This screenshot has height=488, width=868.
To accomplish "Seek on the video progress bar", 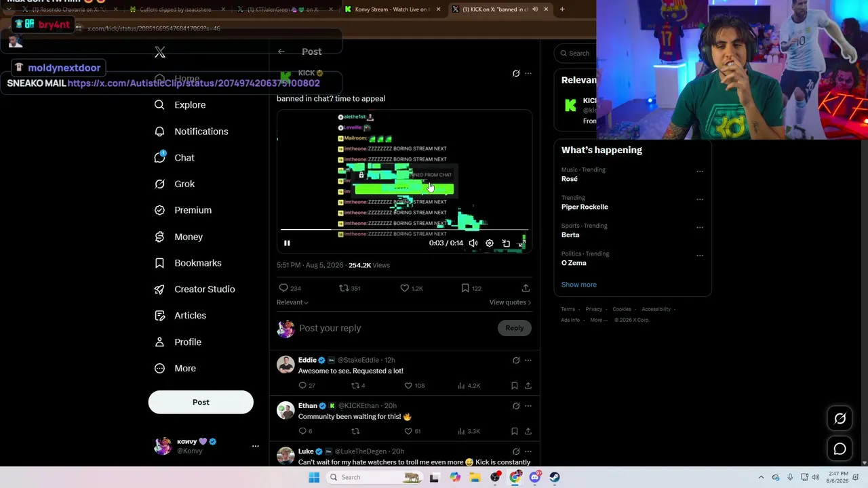I will 404,230.
